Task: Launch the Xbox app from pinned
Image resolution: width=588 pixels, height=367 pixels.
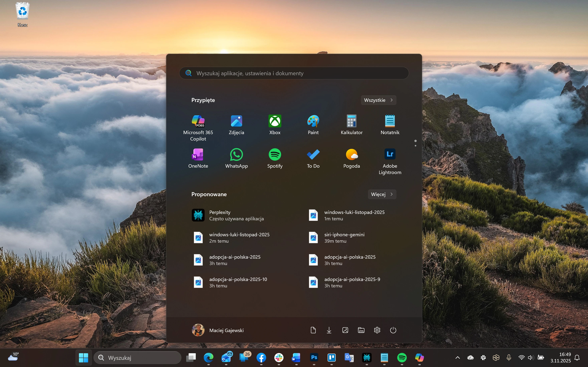Action: click(x=275, y=121)
